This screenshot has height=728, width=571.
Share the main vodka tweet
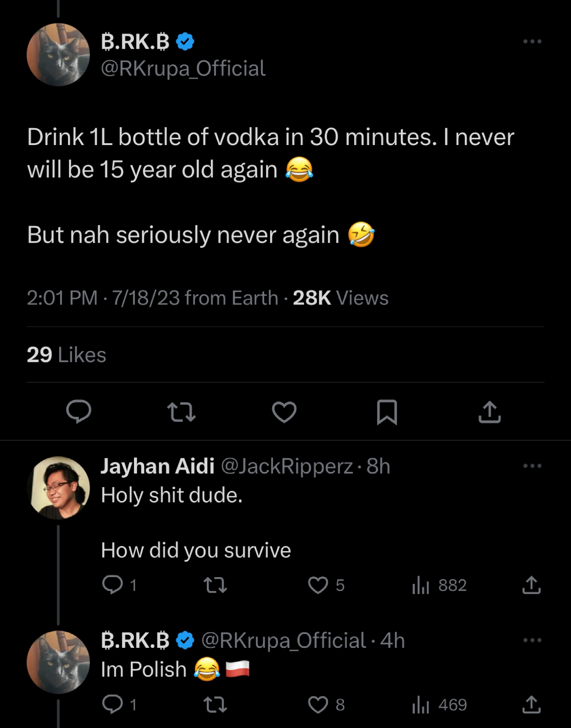point(489,412)
